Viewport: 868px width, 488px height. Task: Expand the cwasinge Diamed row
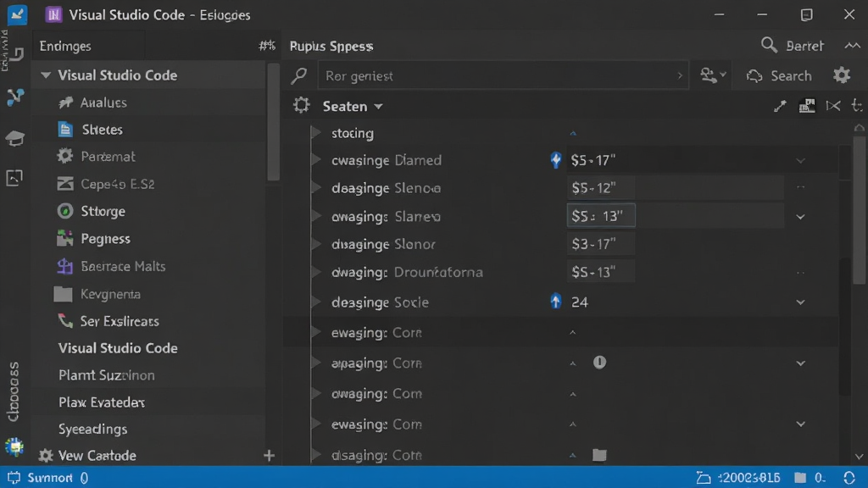tap(316, 160)
